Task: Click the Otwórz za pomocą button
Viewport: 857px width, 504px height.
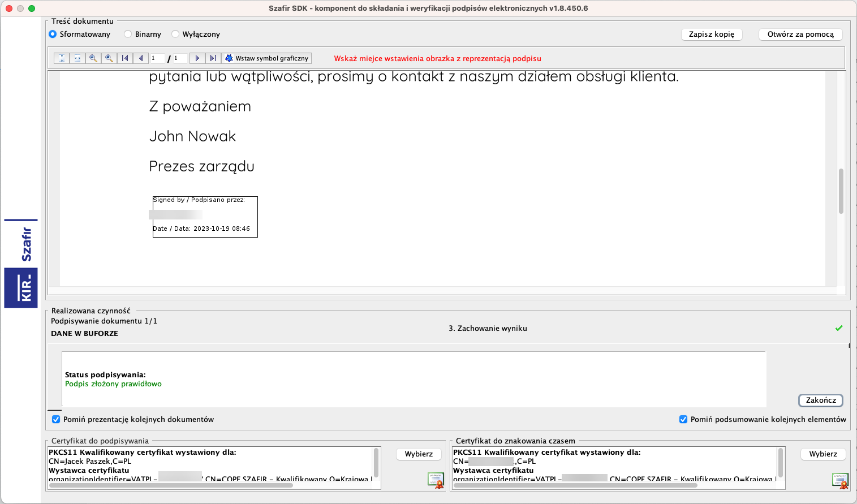Action: click(800, 35)
